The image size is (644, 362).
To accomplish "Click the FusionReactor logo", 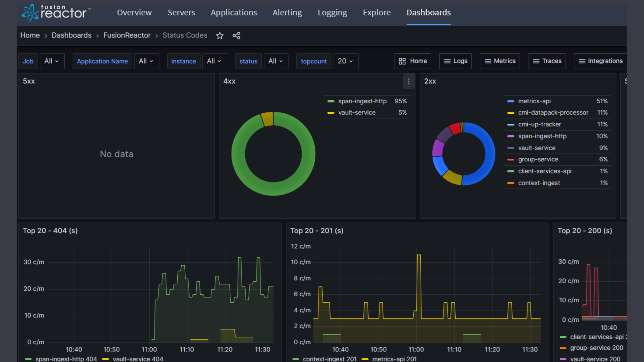I will [56, 13].
